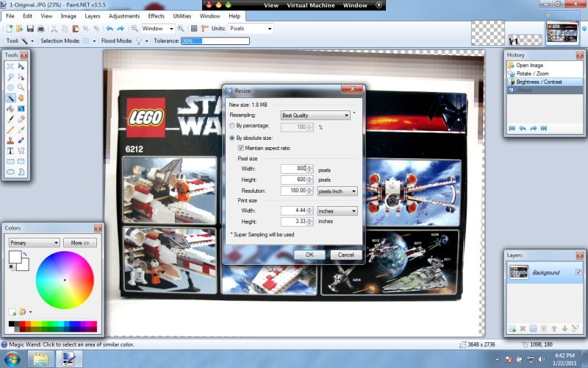Click the Open file toolbar icon
The height and width of the screenshot is (368, 588).
[x=20, y=29]
